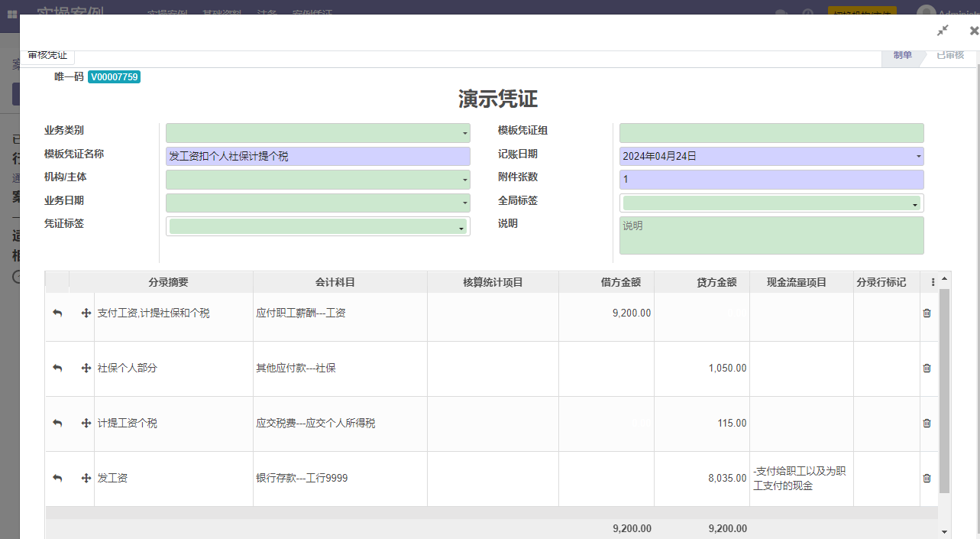Click the reply arrow on the 计提工资个税 row
Screen dimensions: 980x539
pyautogui.click(x=57, y=423)
